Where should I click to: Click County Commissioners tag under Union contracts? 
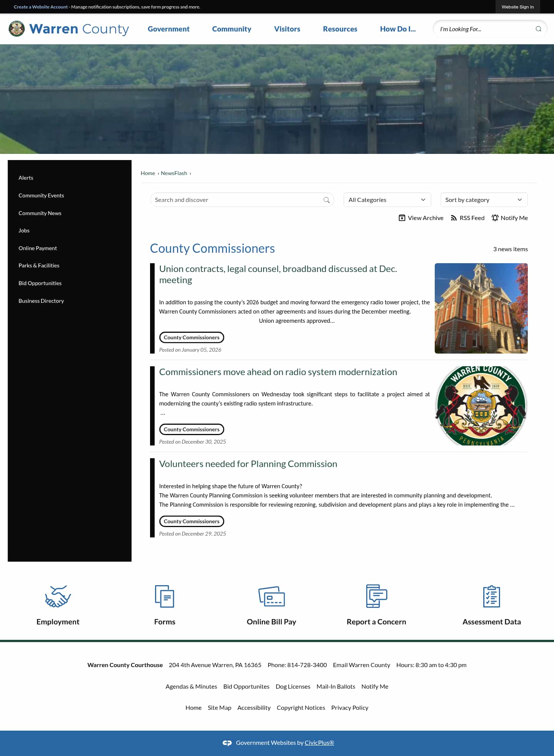click(192, 337)
